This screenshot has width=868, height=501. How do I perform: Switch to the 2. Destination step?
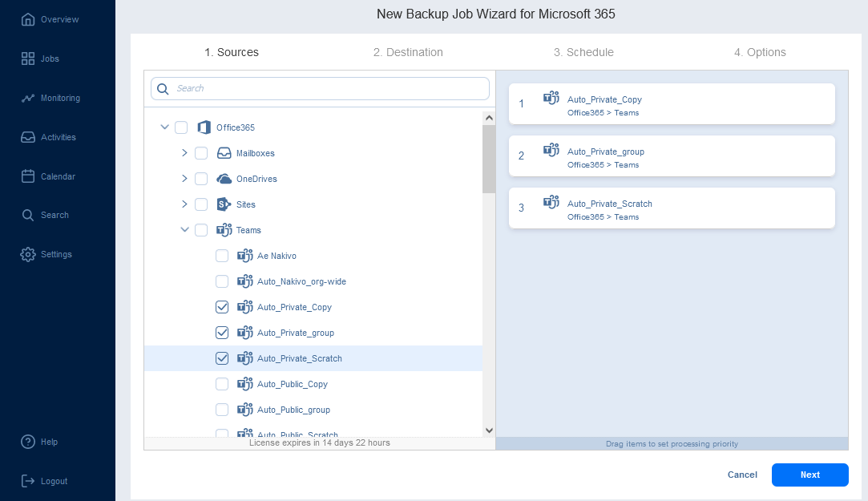point(408,52)
